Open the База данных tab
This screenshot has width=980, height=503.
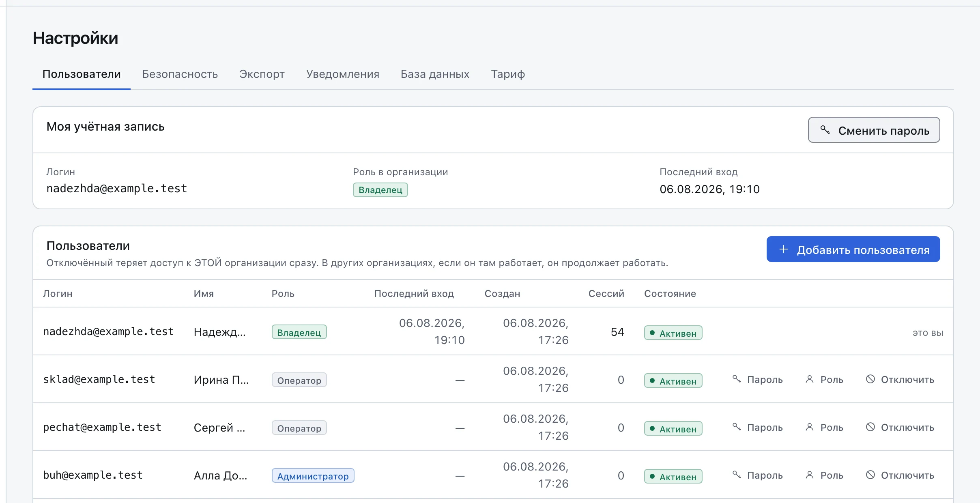click(x=435, y=74)
